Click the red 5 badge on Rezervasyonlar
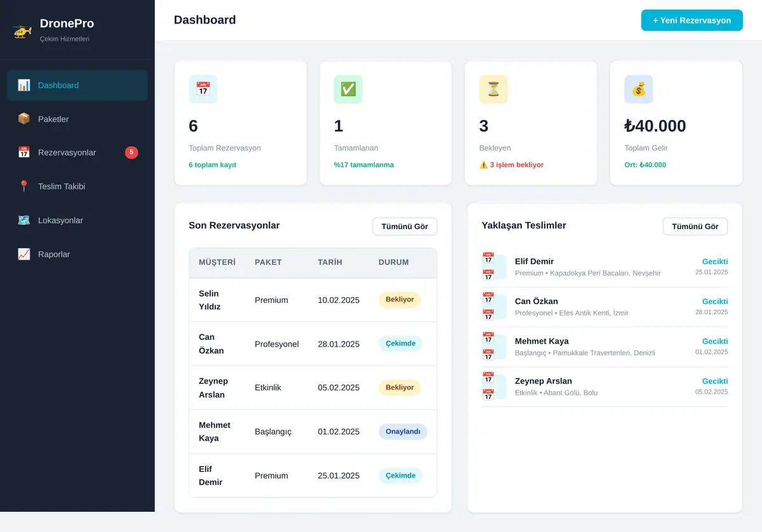The width and height of the screenshot is (762, 532). click(131, 152)
